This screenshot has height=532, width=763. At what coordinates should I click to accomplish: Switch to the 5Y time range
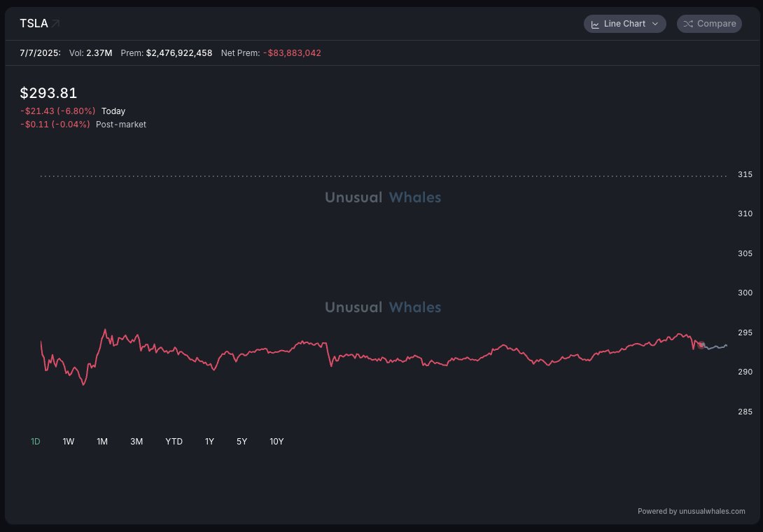pos(241,442)
